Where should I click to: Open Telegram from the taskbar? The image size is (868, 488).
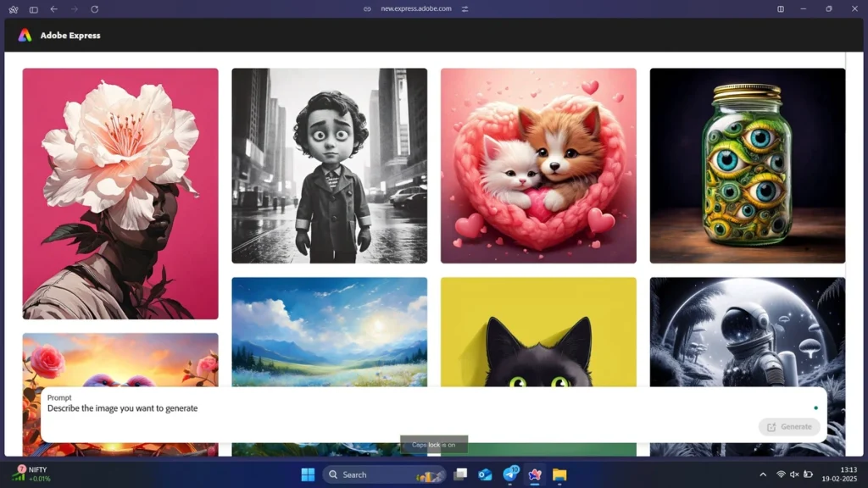510,474
